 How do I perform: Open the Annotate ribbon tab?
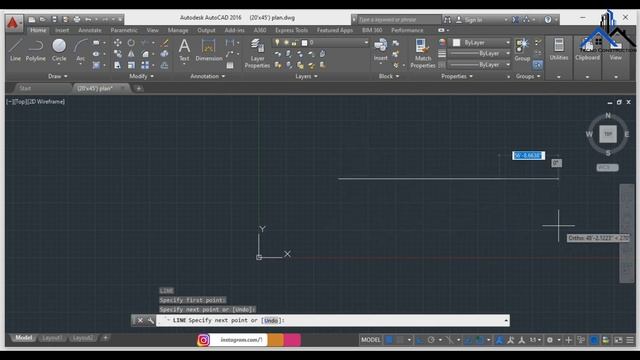click(x=90, y=30)
